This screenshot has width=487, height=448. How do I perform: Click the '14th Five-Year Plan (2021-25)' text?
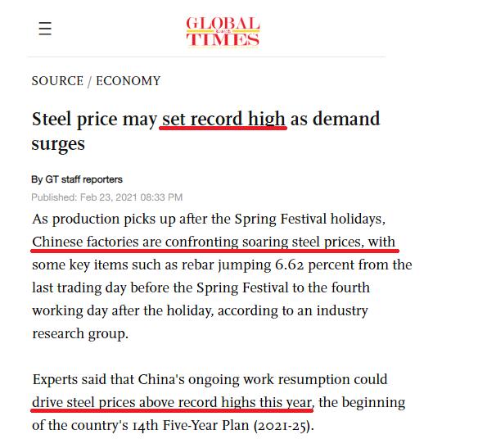point(221,425)
